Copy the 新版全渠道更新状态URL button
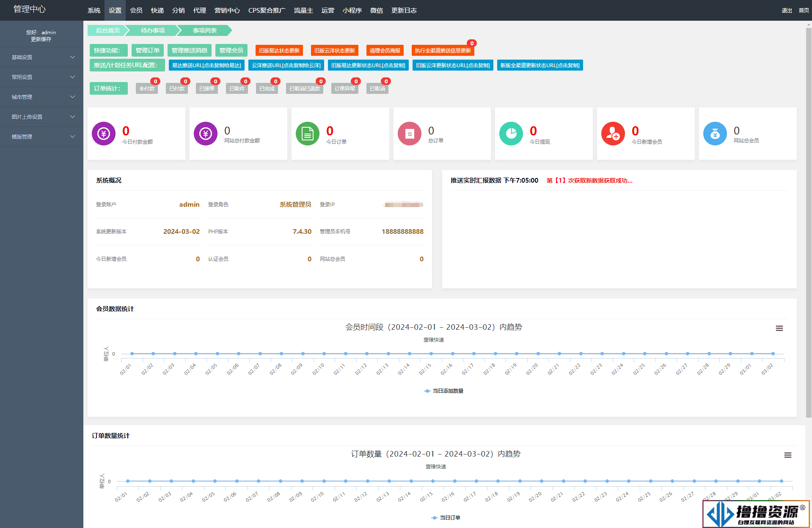 (540, 65)
